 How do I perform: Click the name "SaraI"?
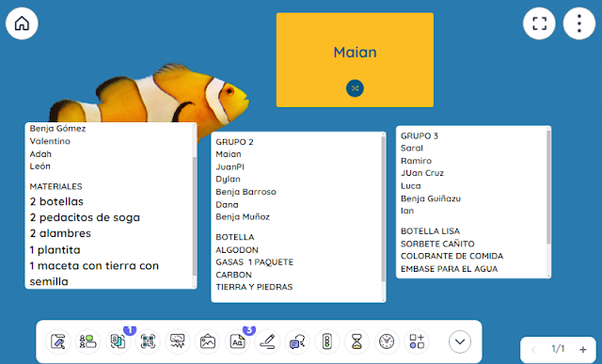[x=412, y=149]
